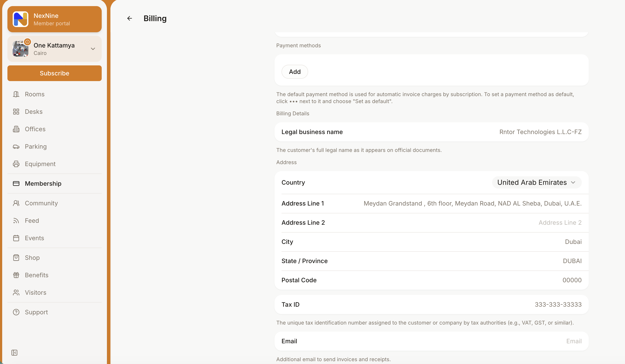Click the Subscribe button

[x=55, y=73]
